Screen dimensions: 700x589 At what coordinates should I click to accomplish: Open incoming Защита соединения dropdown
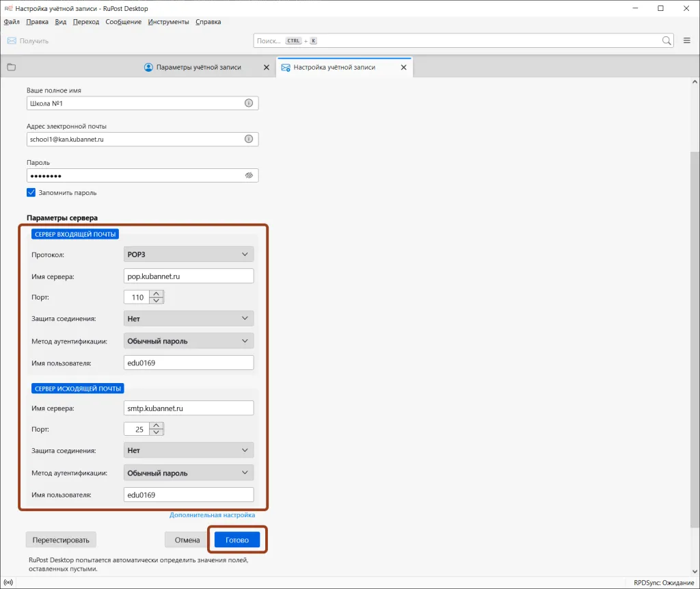(x=189, y=319)
